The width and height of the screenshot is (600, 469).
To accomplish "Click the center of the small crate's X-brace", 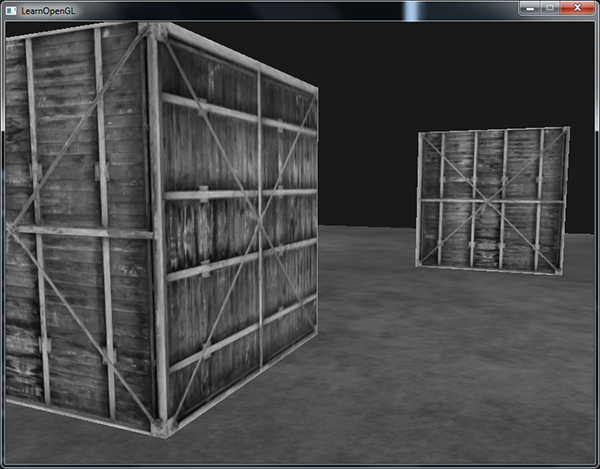I will [491, 200].
